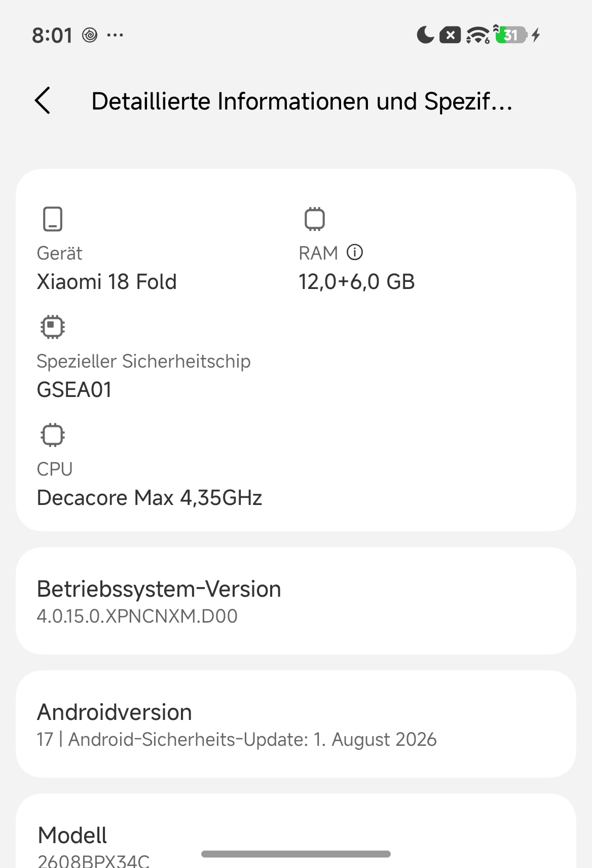Tap the bottom navigation gesture bar
The image size is (592, 868).
click(x=296, y=854)
